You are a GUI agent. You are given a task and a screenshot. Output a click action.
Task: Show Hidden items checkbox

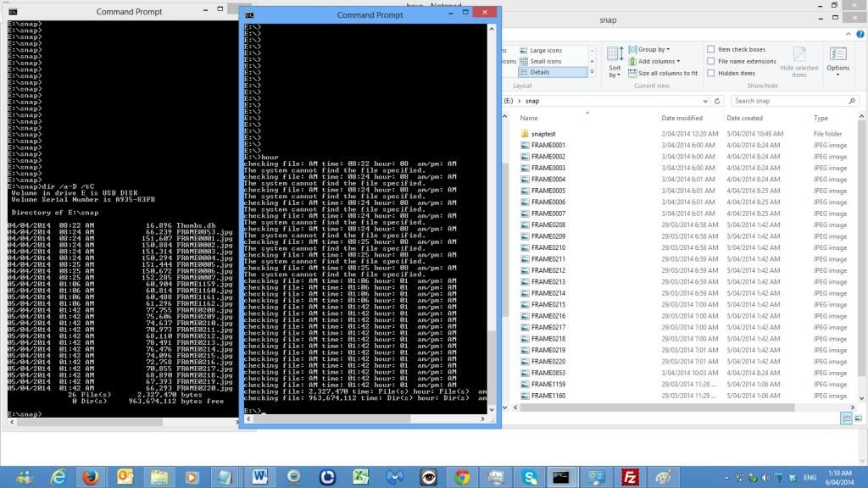(710, 73)
